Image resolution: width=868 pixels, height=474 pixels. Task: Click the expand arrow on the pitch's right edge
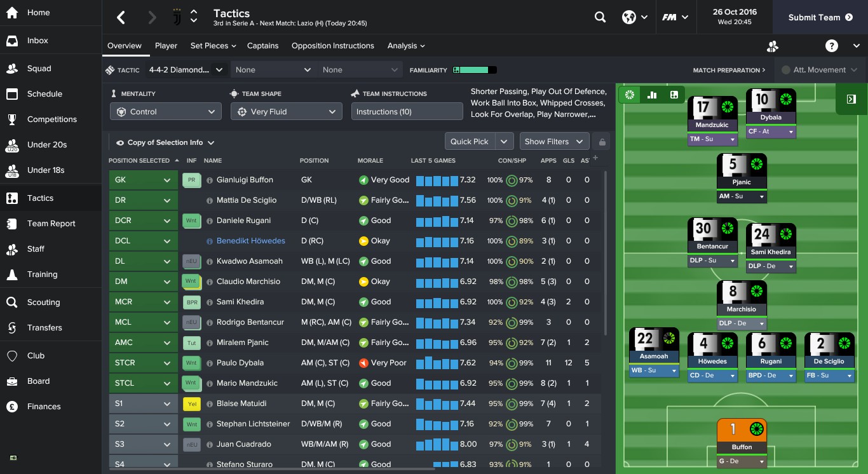tap(851, 100)
